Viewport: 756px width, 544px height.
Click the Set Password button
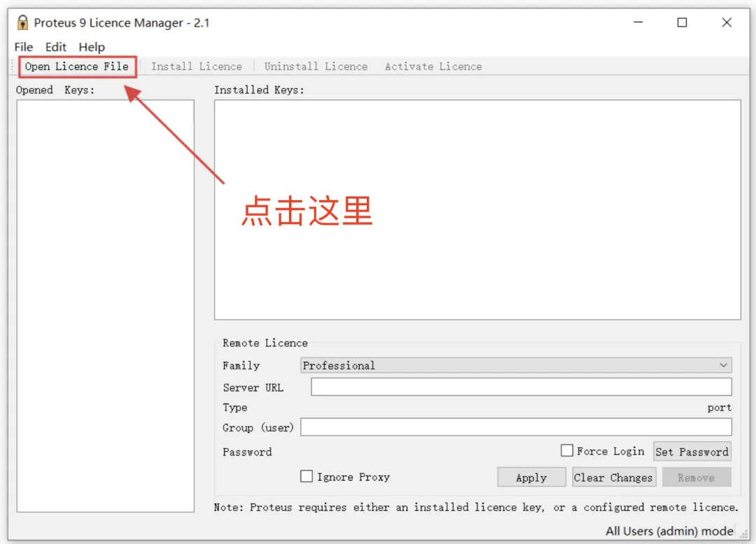click(x=692, y=452)
